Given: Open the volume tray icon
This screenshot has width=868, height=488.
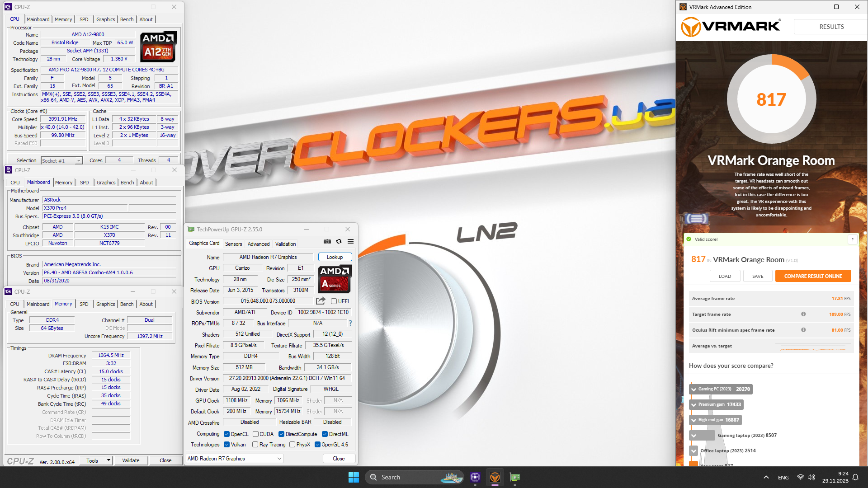Looking at the screenshot, I should tap(811, 477).
